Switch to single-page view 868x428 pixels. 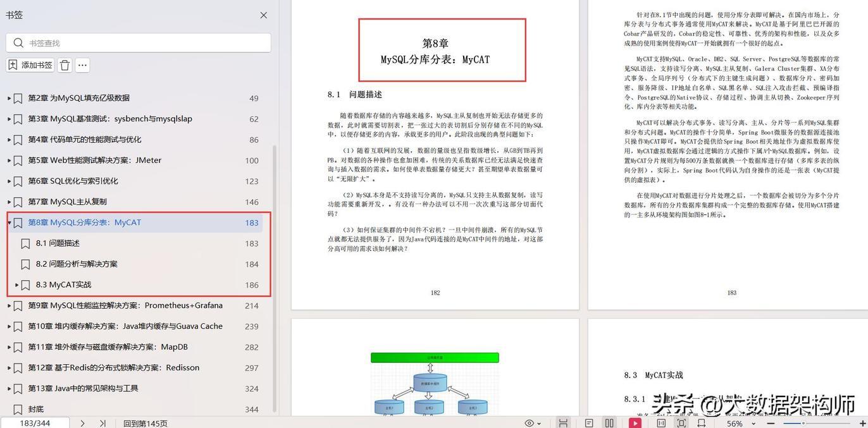click(x=589, y=423)
